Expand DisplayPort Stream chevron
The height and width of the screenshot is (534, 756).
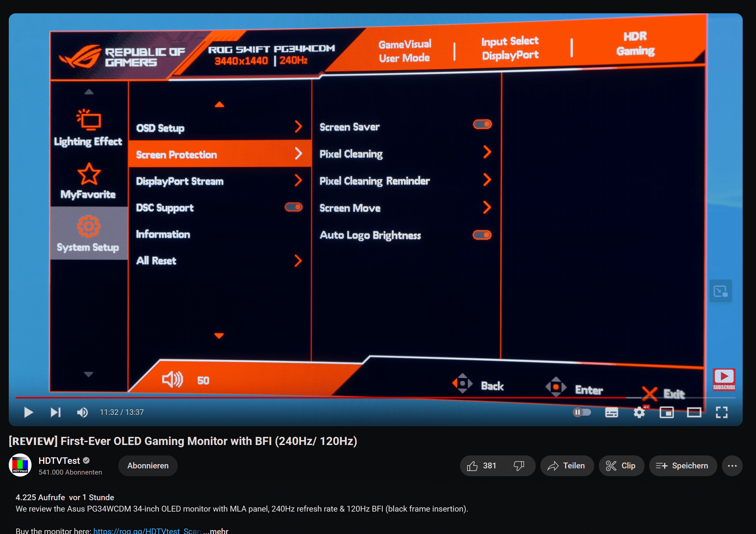(x=298, y=180)
